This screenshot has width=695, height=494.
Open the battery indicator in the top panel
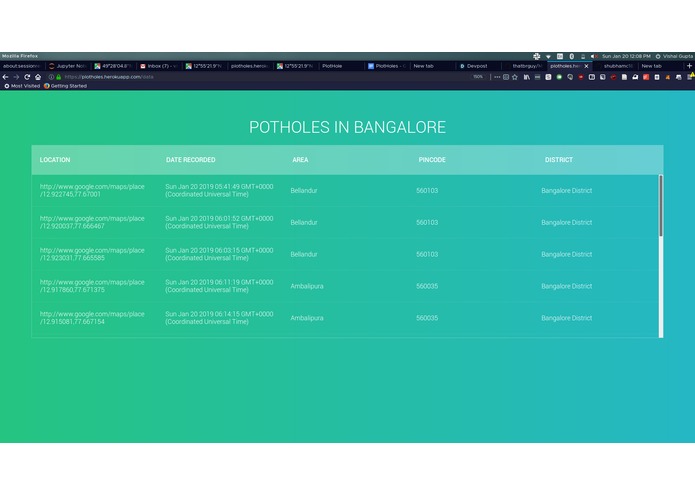[x=583, y=56]
